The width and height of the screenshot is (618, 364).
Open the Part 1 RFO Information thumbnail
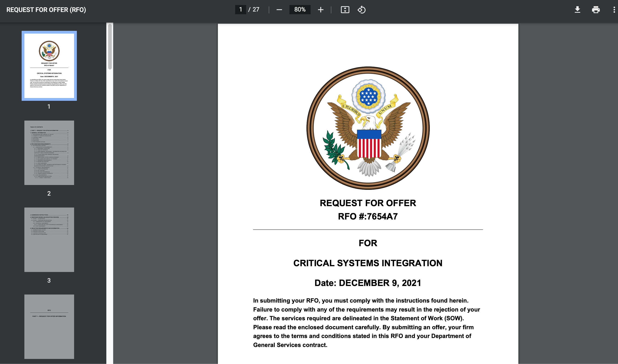(49, 327)
